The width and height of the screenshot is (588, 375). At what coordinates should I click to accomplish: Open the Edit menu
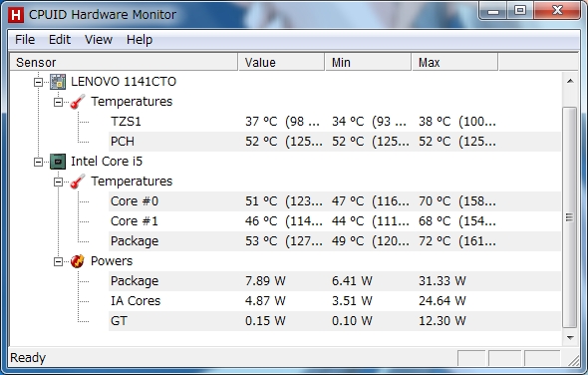coord(60,40)
